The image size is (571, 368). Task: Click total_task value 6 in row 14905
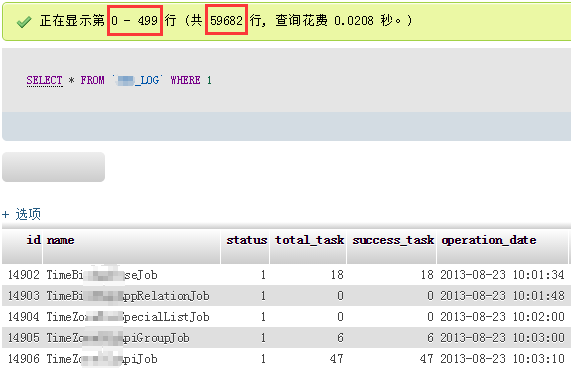340,338
